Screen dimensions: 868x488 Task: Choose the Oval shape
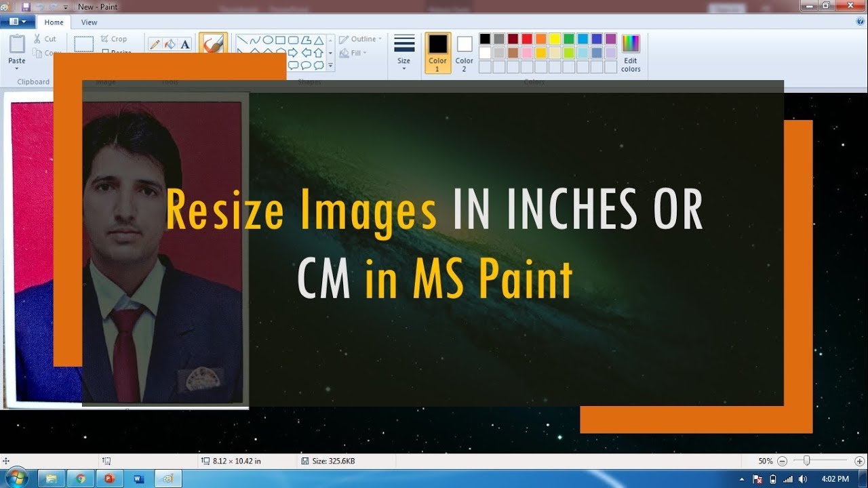(x=268, y=40)
